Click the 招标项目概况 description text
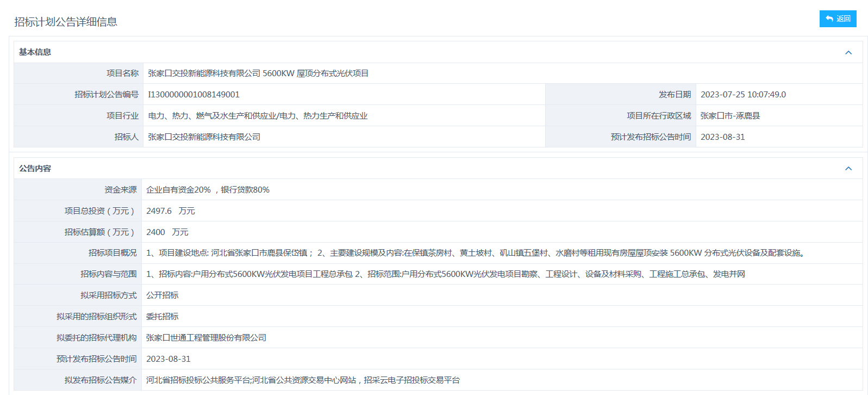868x395 pixels. click(476, 253)
